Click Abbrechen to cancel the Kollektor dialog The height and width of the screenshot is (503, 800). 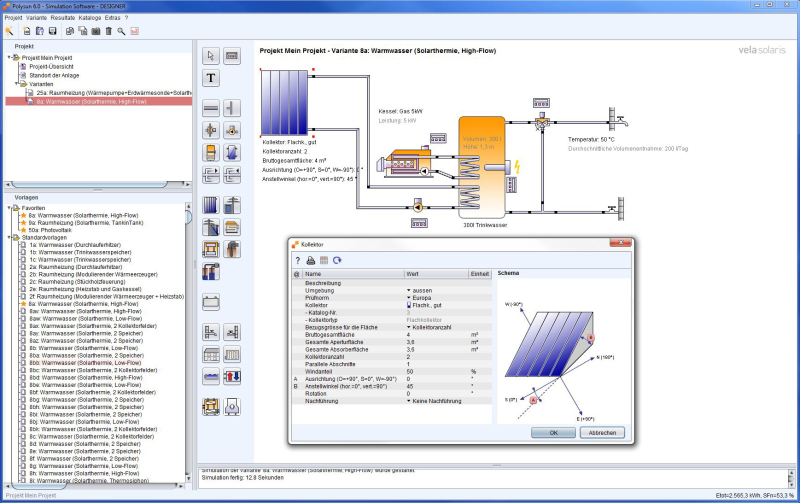point(602,433)
